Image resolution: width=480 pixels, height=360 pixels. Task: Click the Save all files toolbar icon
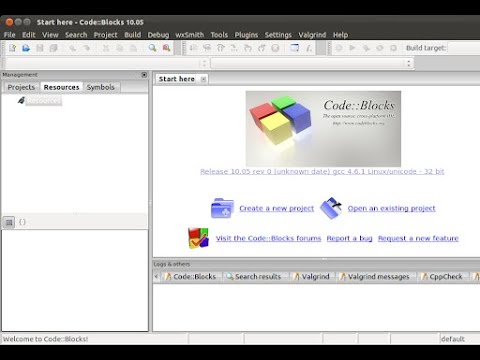point(53,48)
